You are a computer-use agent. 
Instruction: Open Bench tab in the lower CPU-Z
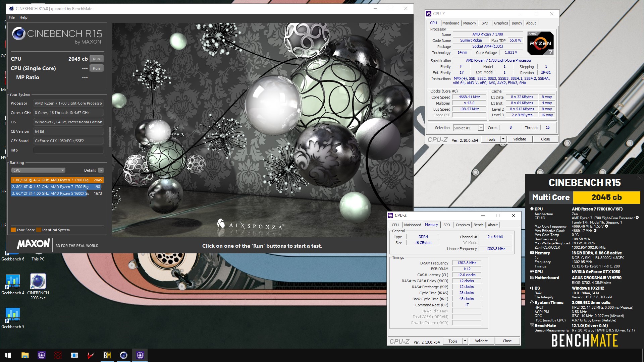tap(479, 225)
